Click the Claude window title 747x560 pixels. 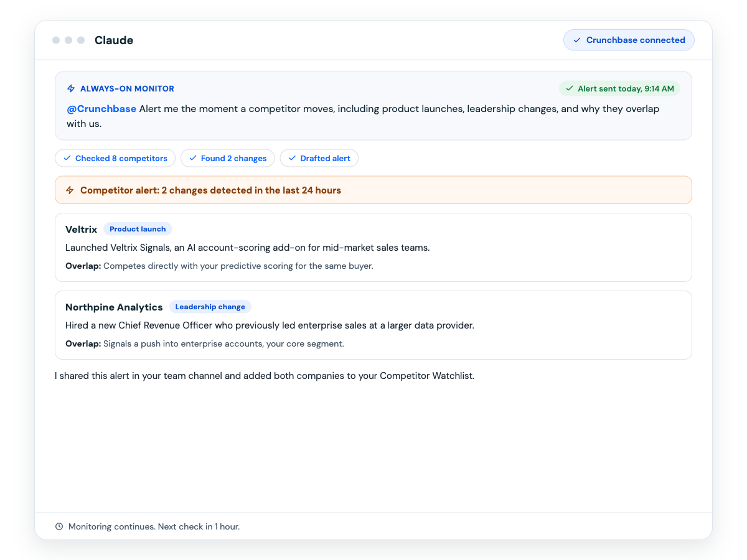pos(114,40)
